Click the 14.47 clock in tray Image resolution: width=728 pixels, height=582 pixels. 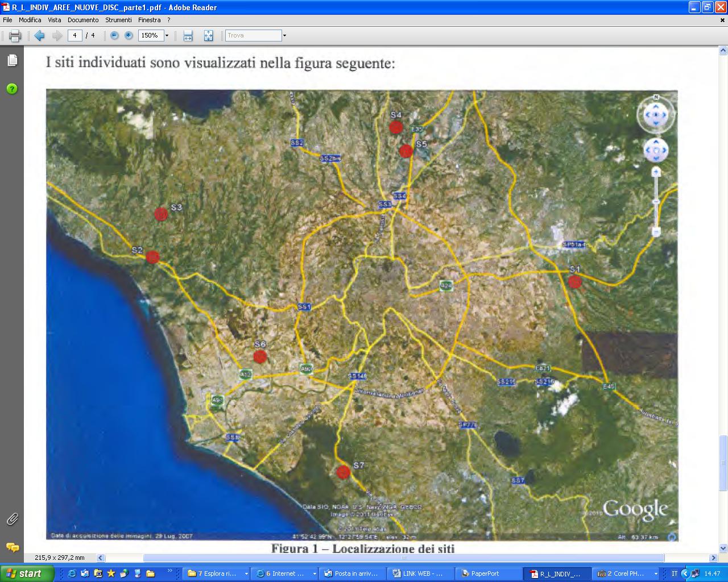click(x=712, y=573)
